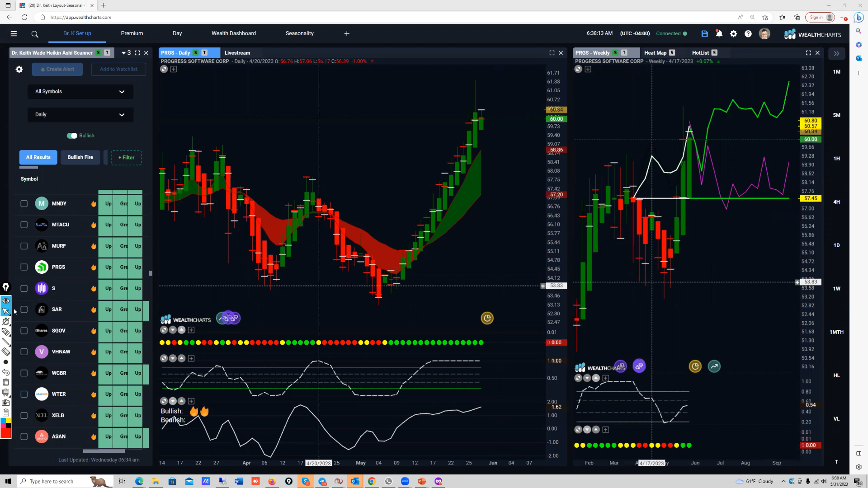Maximize the PRGS Weekly chart panel
The height and width of the screenshot is (488, 868).
[x=808, y=53]
